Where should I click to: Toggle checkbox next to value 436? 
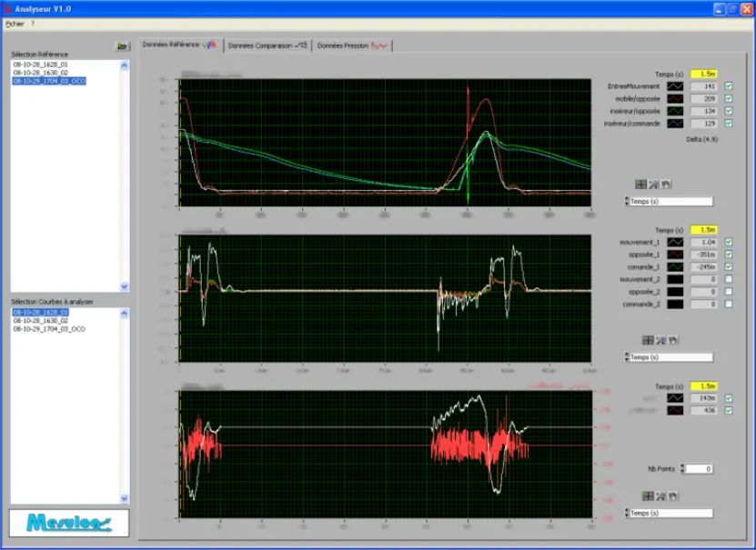[729, 410]
